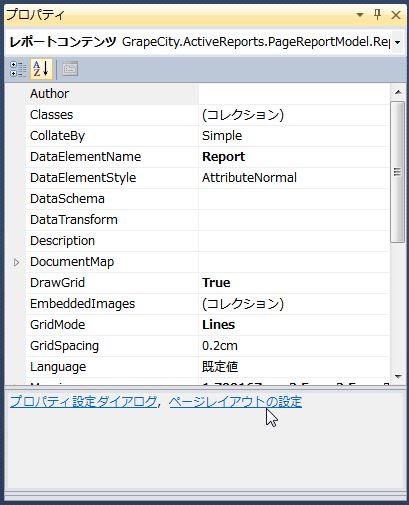Click the DataTransform value field
This screenshot has width=409, height=505.
[294, 220]
